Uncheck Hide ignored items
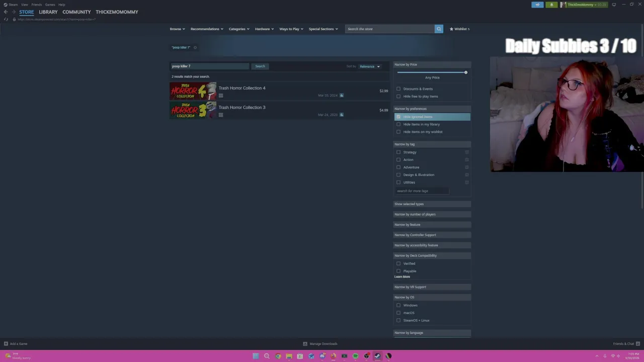 [x=398, y=117]
